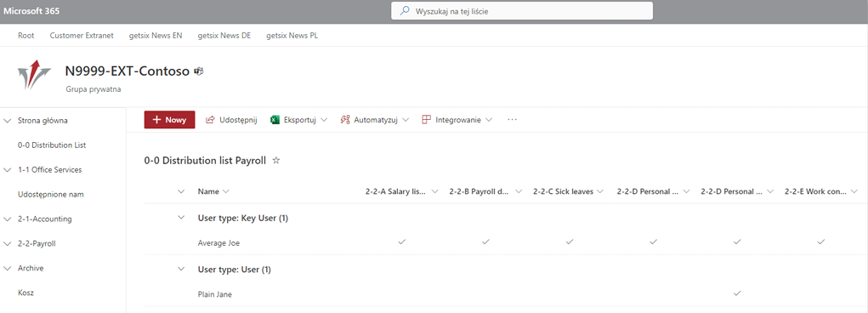Open the Automatyzuj dropdown arrow

(406, 120)
